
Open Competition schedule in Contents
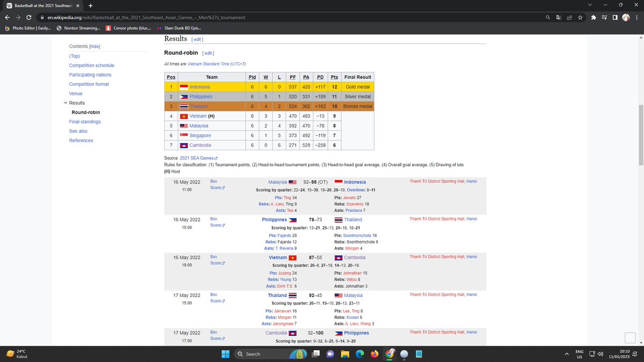pos(91,65)
